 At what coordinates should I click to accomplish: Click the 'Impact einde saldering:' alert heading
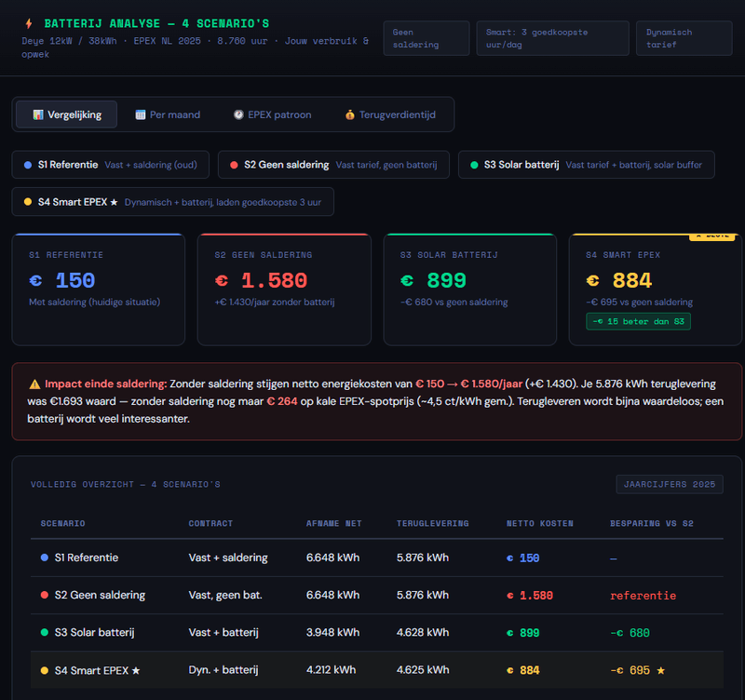(x=105, y=384)
